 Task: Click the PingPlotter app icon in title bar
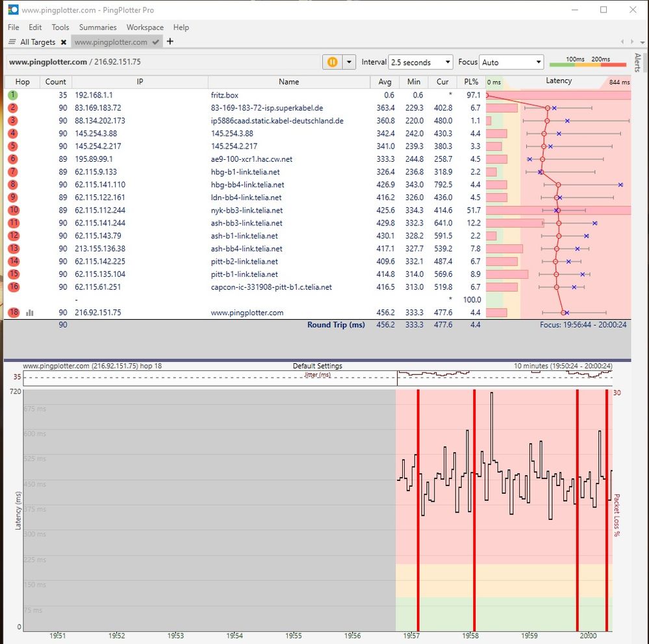click(13, 10)
